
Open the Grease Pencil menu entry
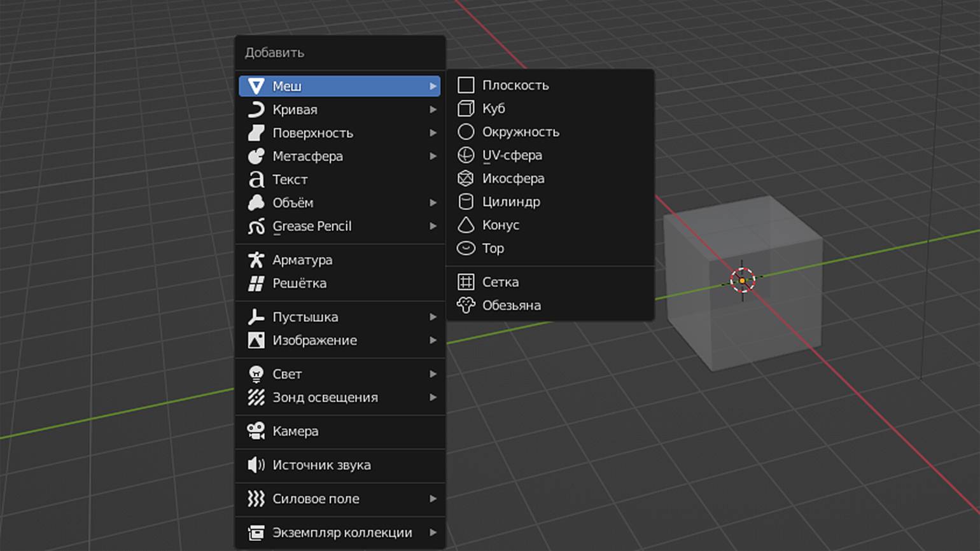tap(312, 227)
